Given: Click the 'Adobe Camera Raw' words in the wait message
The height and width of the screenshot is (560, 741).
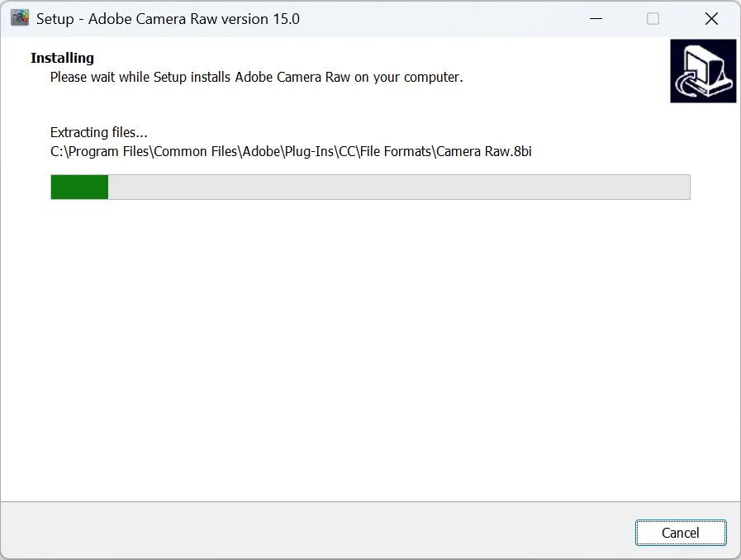Looking at the screenshot, I should click(x=292, y=77).
